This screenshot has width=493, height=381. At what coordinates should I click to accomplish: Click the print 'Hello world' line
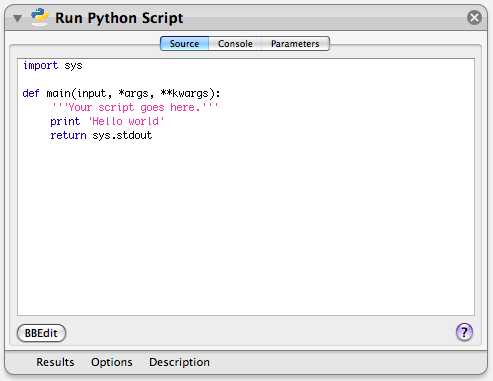tap(107, 121)
